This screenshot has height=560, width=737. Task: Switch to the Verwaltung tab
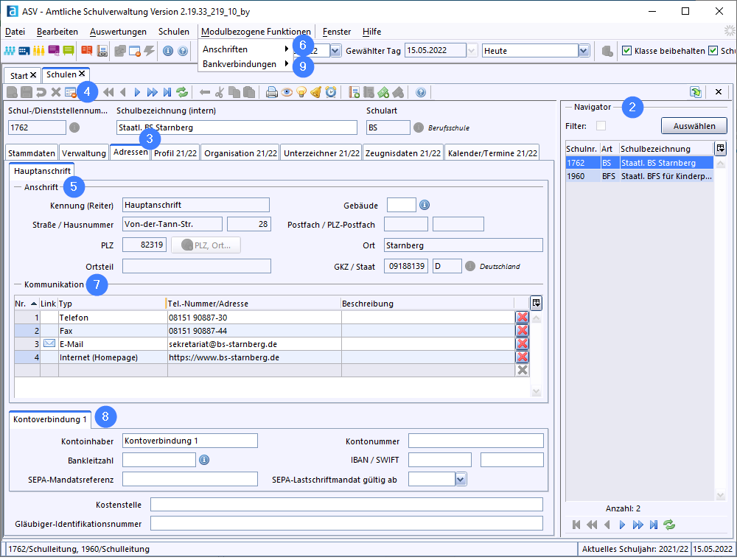[84, 153]
